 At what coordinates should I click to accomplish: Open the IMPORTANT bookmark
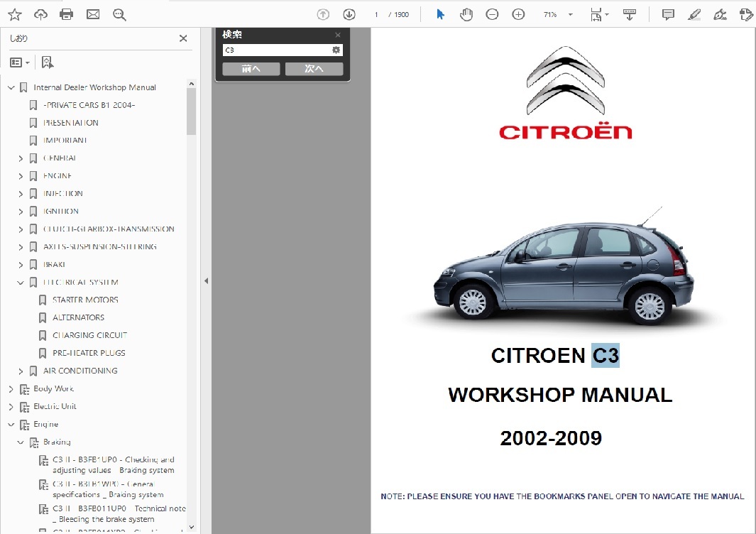click(65, 141)
